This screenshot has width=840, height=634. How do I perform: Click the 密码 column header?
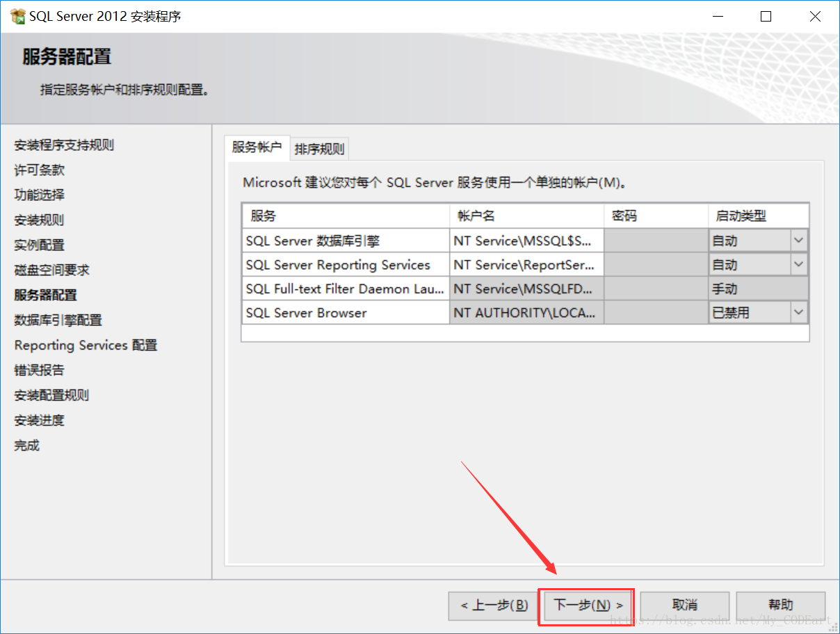point(656,216)
